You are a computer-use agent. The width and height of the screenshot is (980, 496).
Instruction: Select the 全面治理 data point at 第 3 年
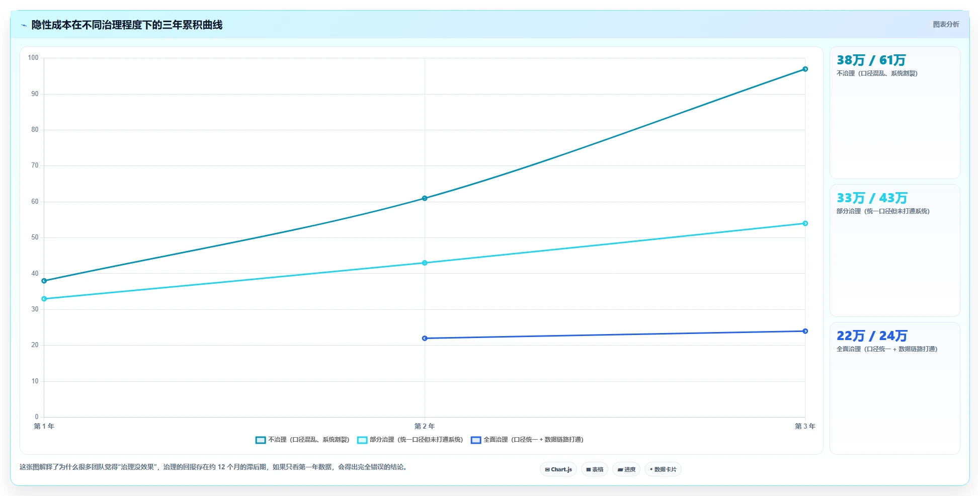pos(805,331)
